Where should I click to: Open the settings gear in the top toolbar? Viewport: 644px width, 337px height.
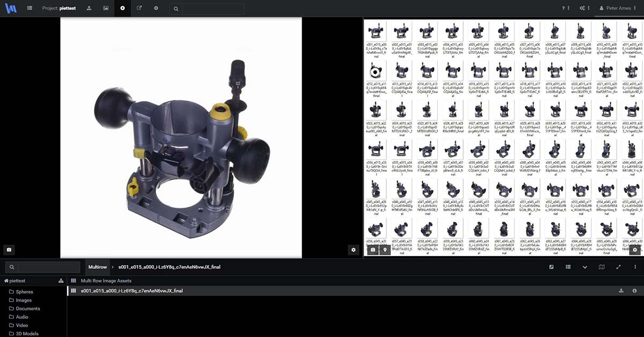[x=156, y=8]
